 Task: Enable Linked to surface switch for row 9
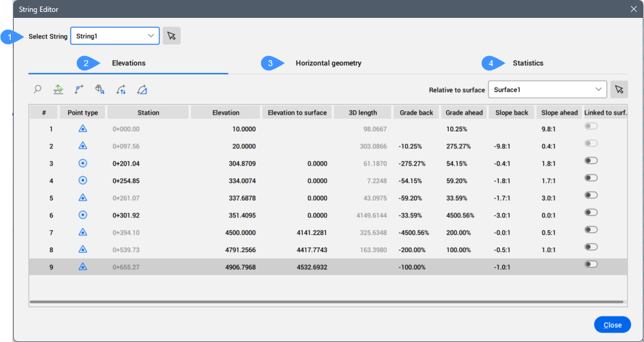click(x=592, y=265)
